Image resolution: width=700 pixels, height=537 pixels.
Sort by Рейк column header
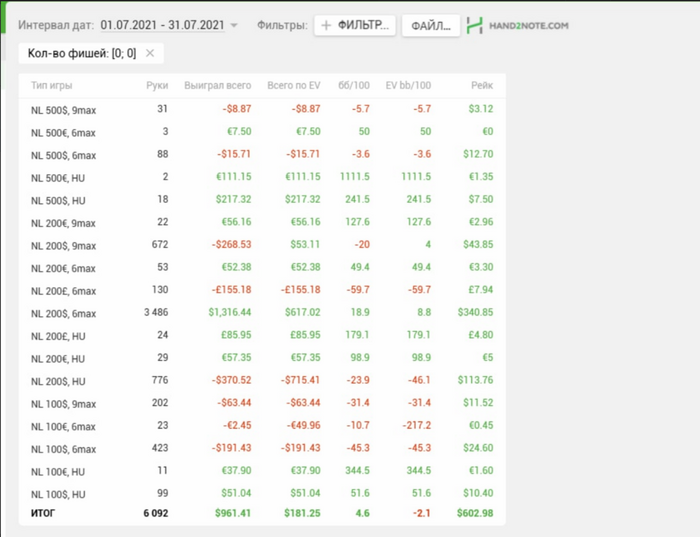482,85
